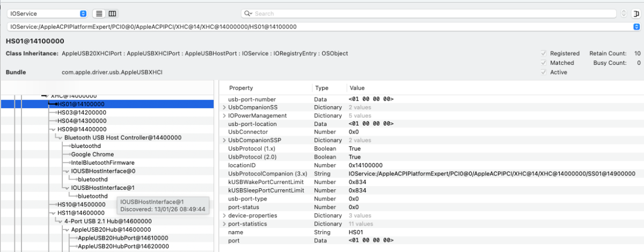The width and height of the screenshot is (644, 252).
Task: Expand the UsbCompanionSS dictionary property
Action: 224,107
